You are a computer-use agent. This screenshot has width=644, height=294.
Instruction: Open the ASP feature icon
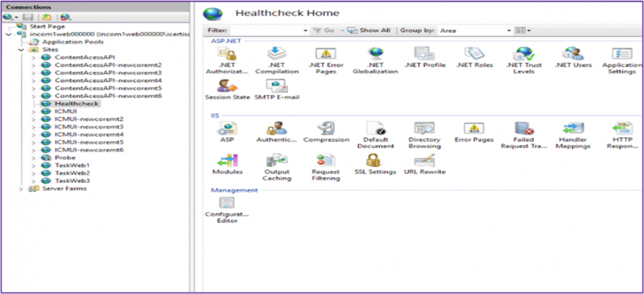click(227, 132)
